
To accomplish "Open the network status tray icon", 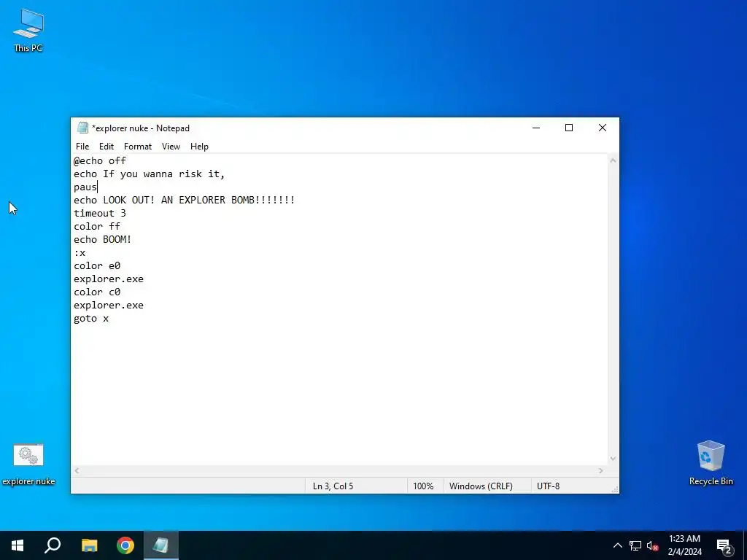I will pyautogui.click(x=635, y=545).
